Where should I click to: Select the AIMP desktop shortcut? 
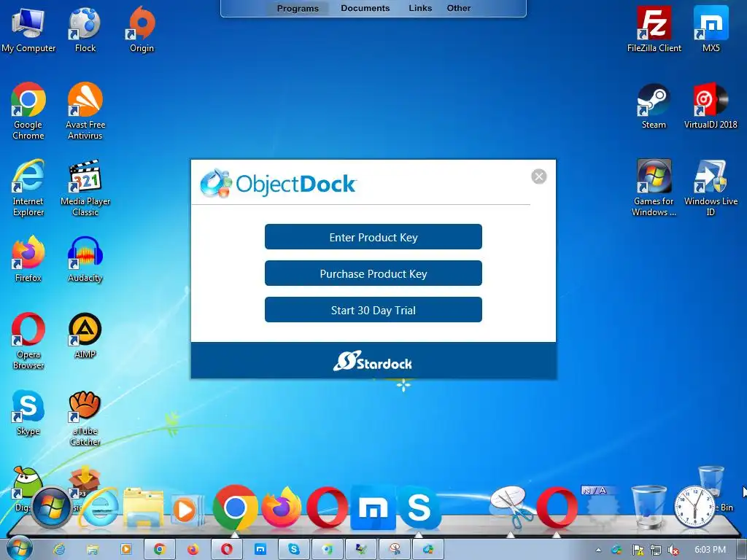click(85, 335)
